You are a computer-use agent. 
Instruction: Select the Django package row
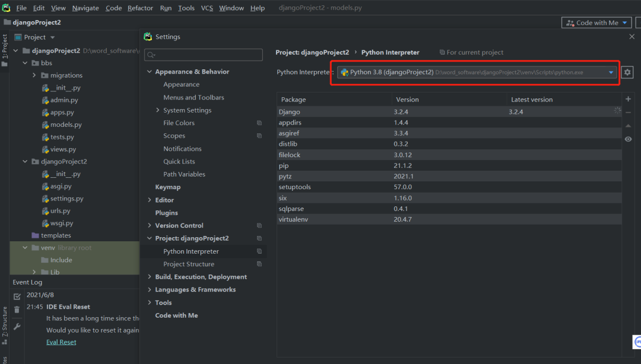point(449,111)
